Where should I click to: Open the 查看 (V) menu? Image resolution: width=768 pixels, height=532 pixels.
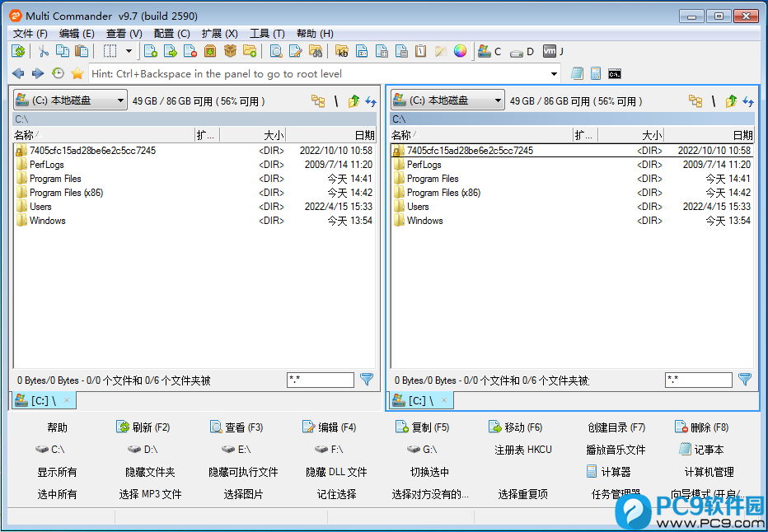(x=124, y=33)
